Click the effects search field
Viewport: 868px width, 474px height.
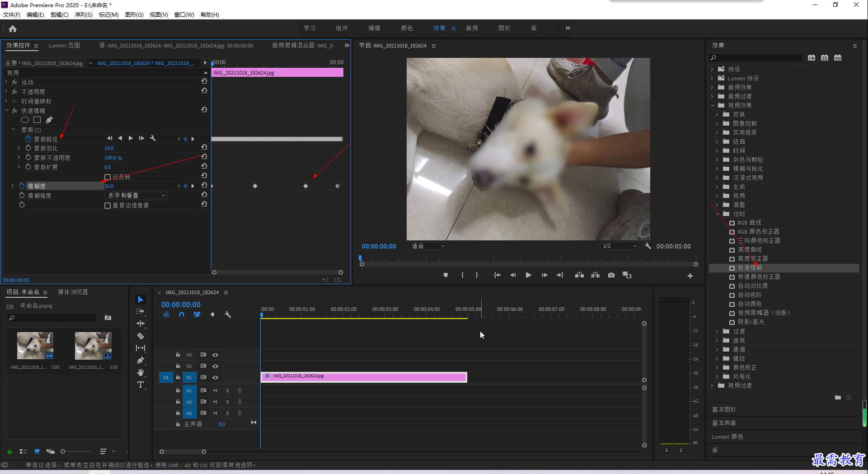pyautogui.click(x=755, y=58)
